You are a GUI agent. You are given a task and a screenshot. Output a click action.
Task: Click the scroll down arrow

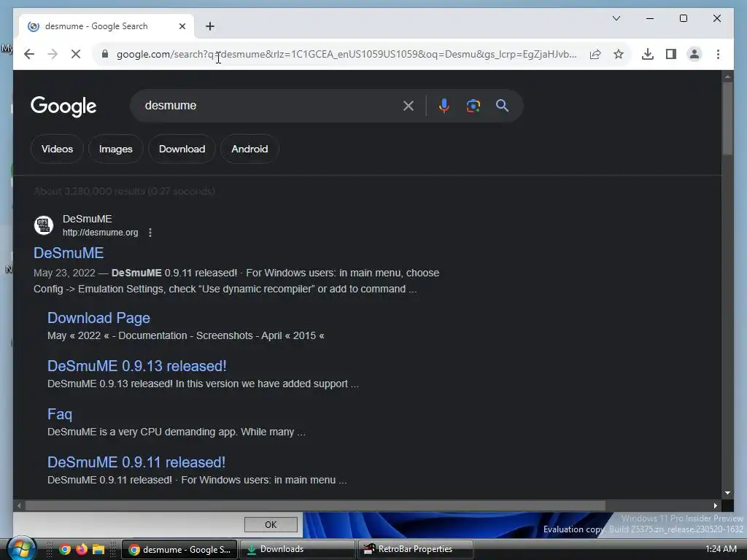point(727,493)
